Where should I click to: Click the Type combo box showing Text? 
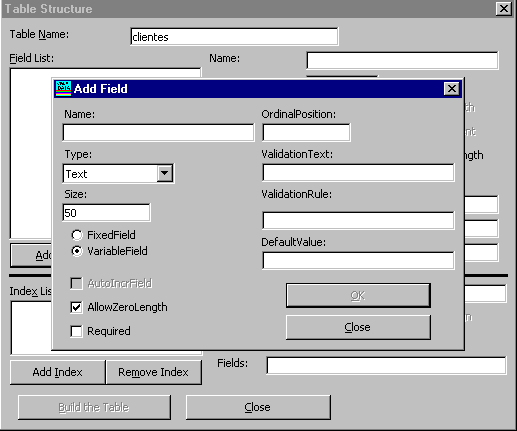point(118,173)
